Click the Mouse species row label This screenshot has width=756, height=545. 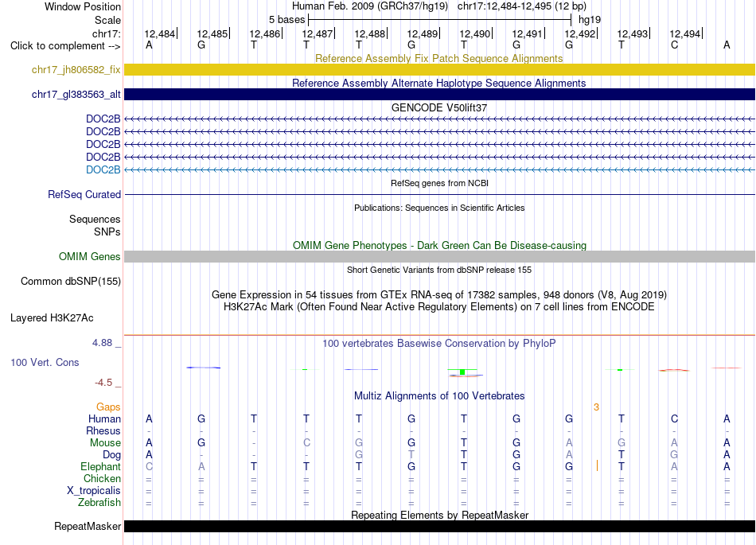(105, 442)
